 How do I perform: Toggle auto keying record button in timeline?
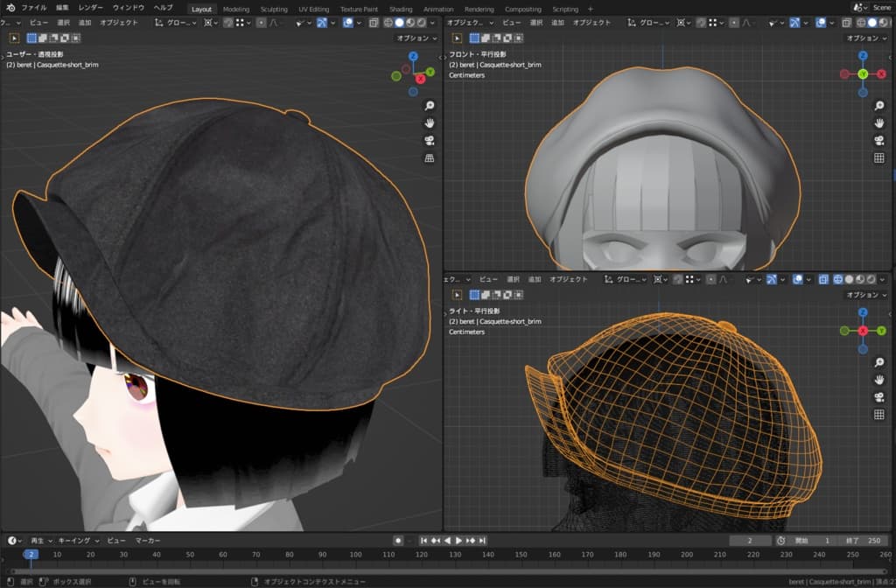point(397,541)
